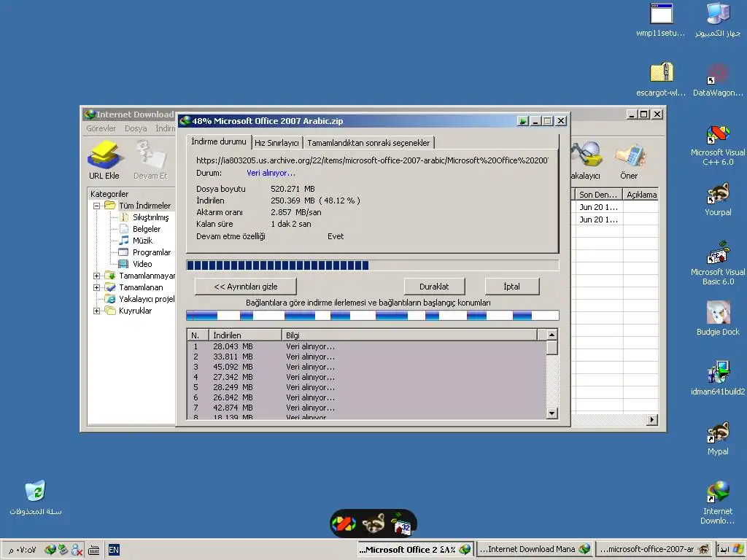Click the on-screen keyboard tray icon

[x=94, y=551]
